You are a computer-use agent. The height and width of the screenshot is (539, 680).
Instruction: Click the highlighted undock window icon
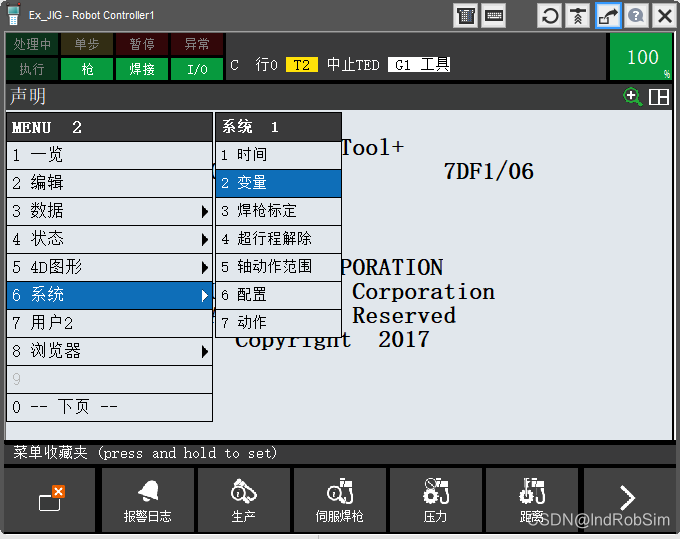point(608,16)
